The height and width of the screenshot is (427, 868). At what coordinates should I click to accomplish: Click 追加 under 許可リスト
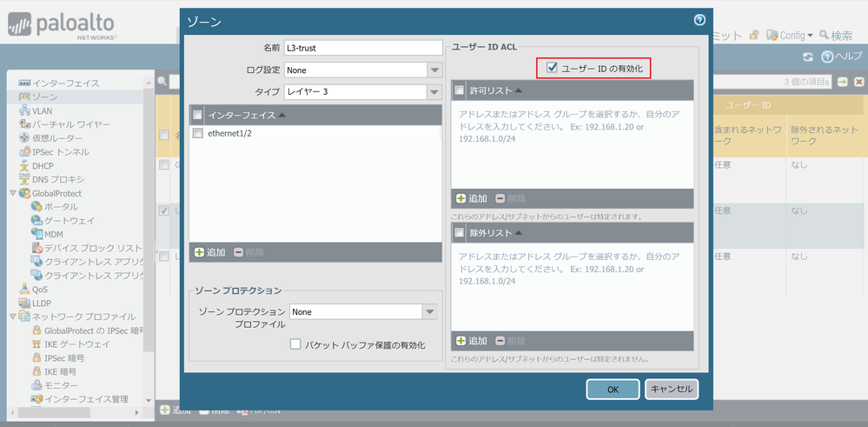pos(472,198)
